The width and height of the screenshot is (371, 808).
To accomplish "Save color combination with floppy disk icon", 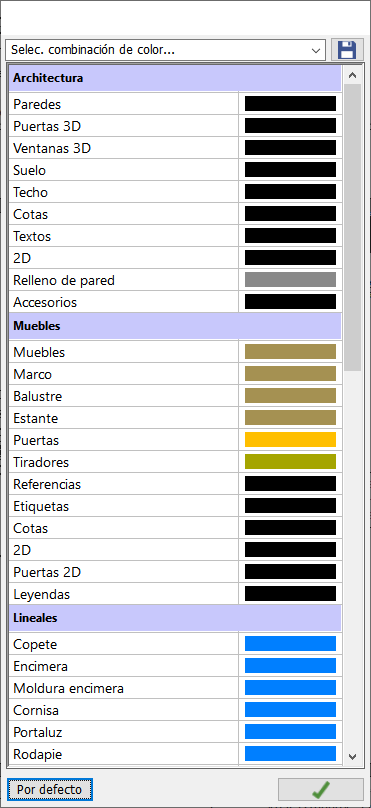I will click(347, 50).
